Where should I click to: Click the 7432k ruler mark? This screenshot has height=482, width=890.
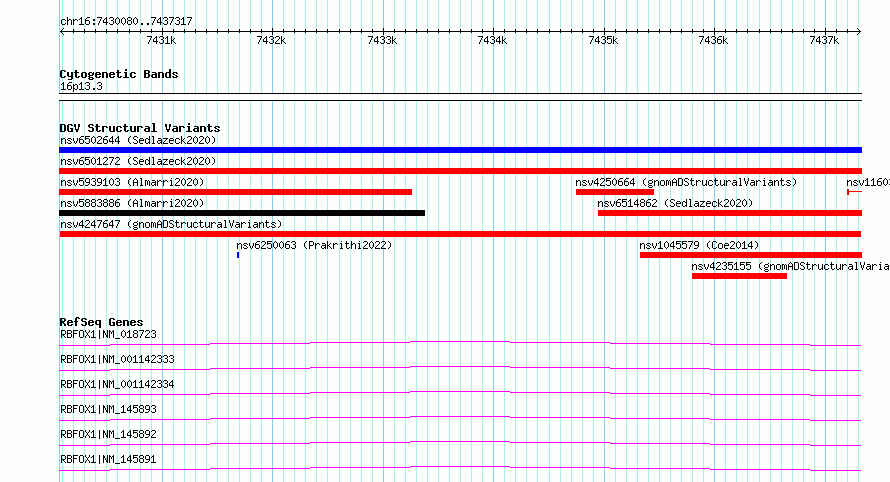(271, 40)
